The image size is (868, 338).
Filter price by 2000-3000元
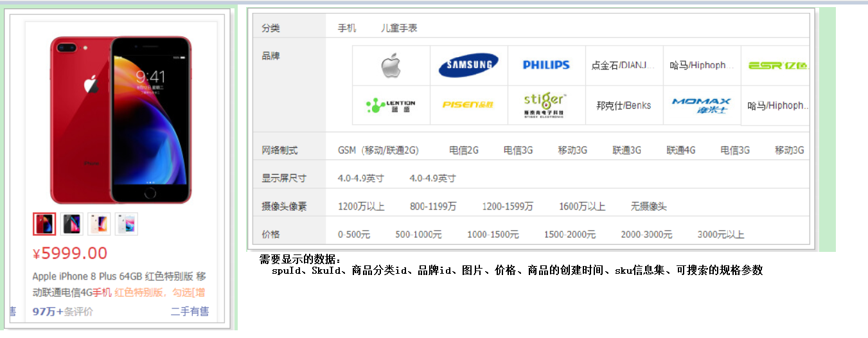[646, 235]
